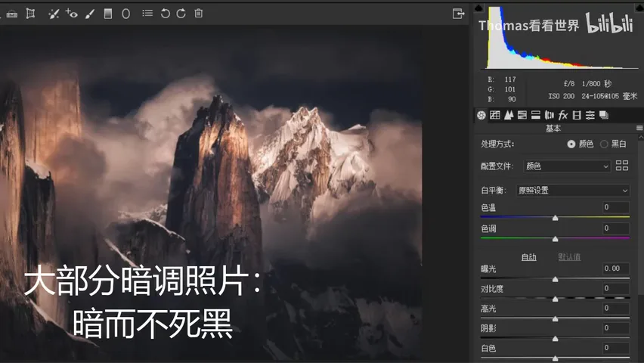Open Camera Raw preferences list icon

tap(147, 14)
